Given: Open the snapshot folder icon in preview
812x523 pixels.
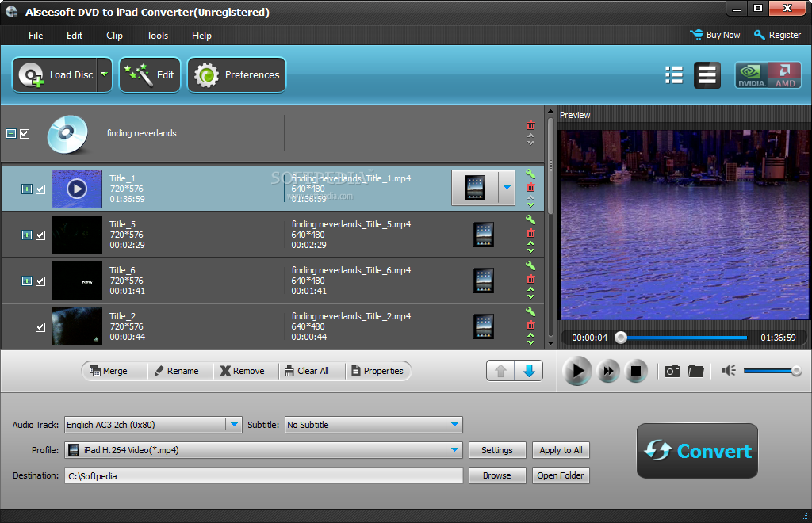Looking at the screenshot, I should pyautogui.click(x=696, y=371).
